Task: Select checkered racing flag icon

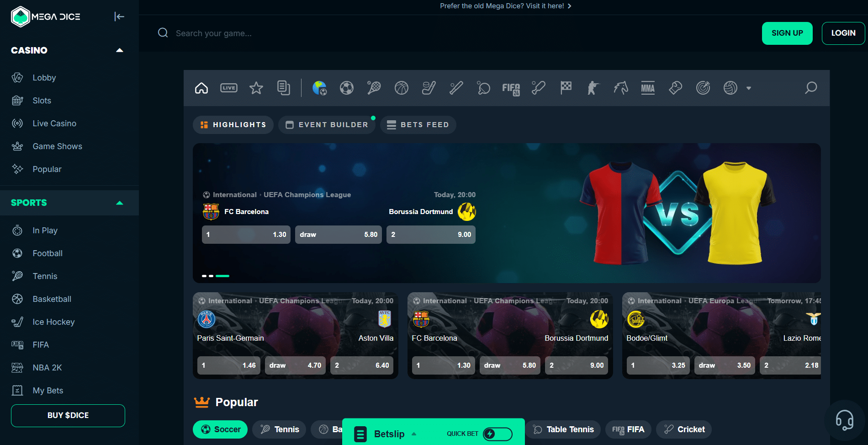Action: [566, 88]
